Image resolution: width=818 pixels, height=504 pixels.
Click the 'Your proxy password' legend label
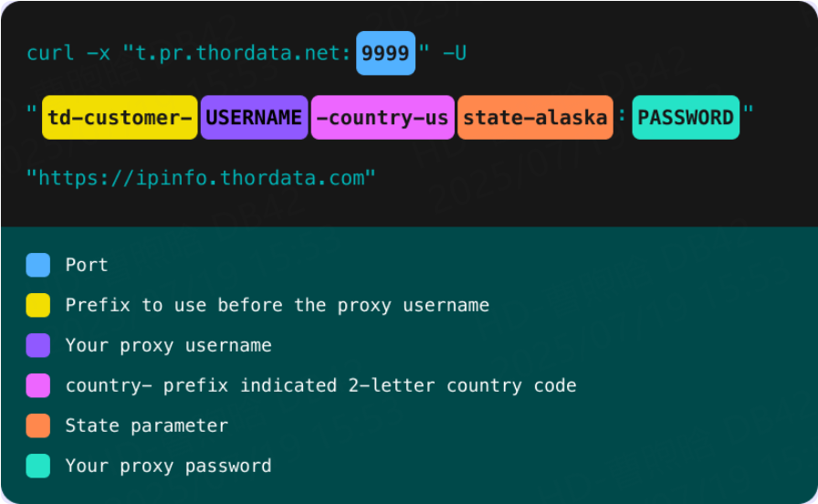coord(168,466)
